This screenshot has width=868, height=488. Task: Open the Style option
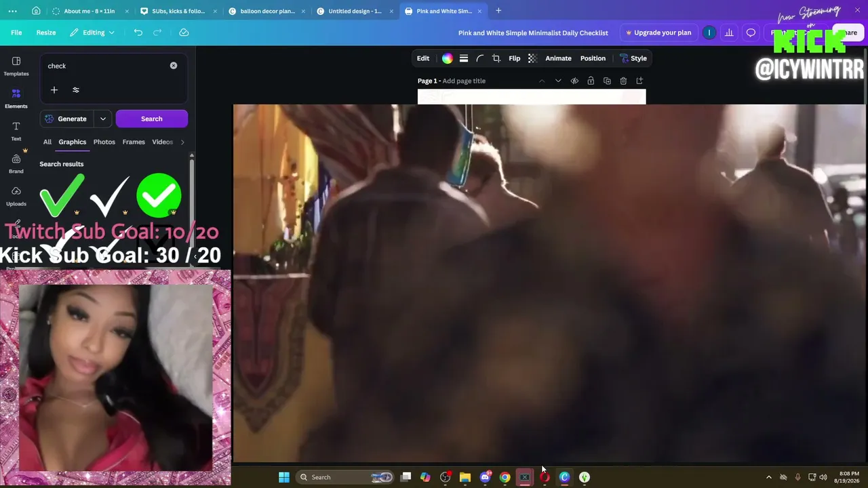coord(633,58)
